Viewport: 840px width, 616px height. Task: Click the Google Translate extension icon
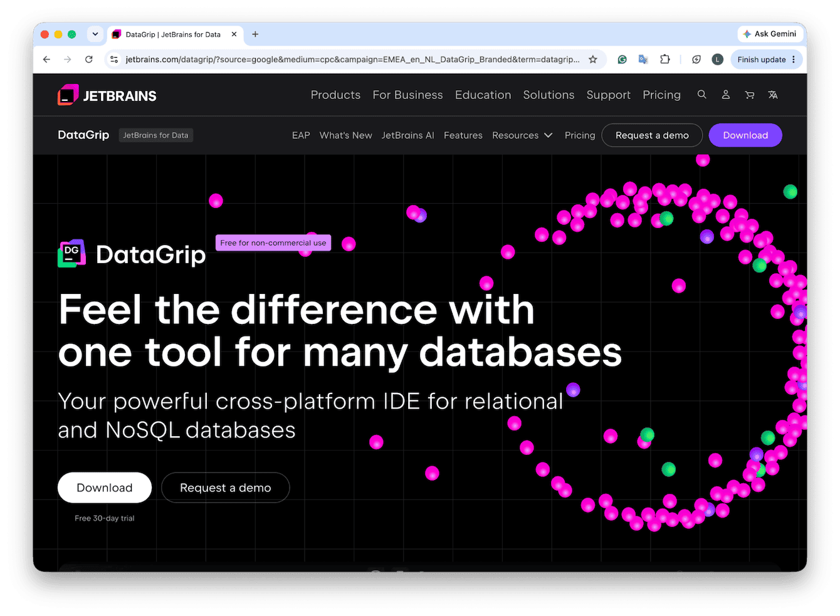[643, 60]
